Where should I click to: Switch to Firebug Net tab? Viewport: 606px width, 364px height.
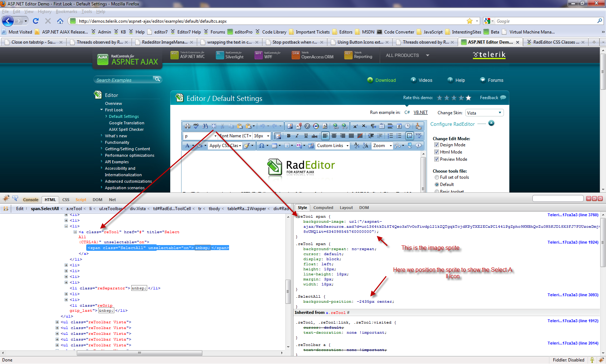pos(113,200)
